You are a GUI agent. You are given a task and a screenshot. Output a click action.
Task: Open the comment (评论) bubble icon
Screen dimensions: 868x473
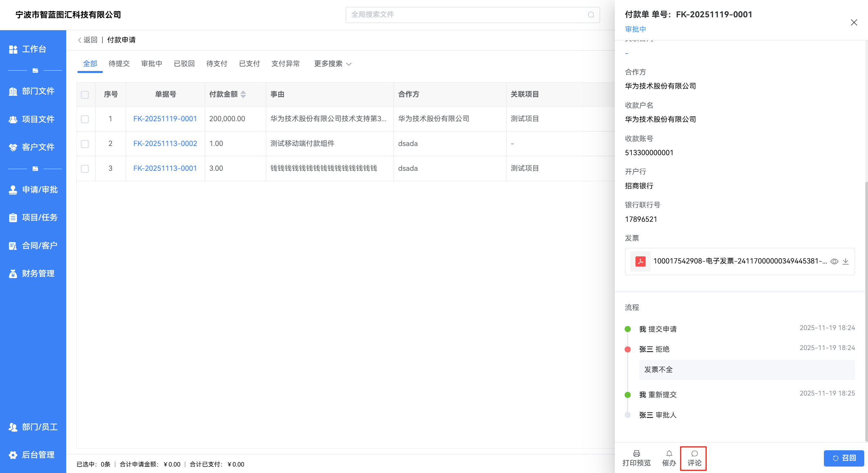(694, 454)
